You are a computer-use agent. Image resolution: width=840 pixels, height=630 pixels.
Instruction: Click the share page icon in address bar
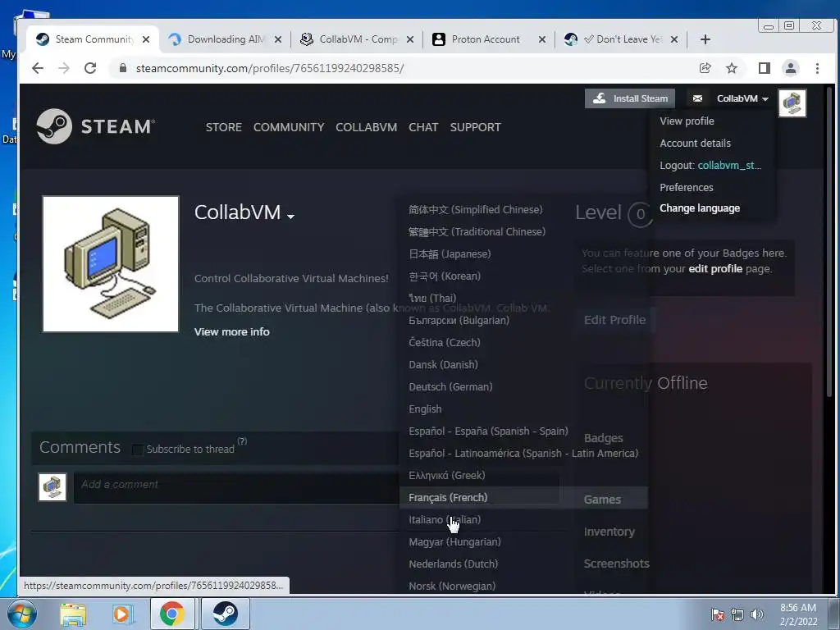pos(705,68)
